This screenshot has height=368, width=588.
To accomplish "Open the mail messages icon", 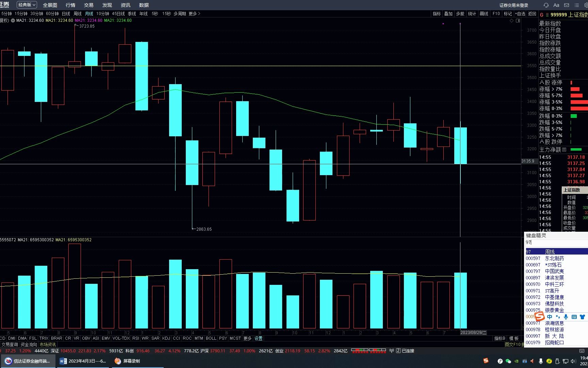I will 567,5.
